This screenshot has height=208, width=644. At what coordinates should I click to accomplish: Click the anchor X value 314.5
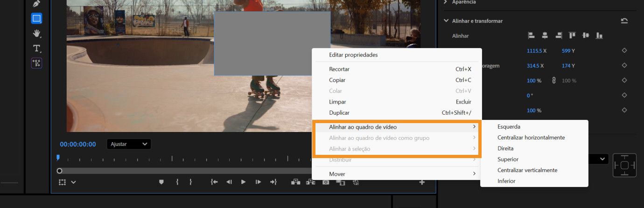point(533,66)
